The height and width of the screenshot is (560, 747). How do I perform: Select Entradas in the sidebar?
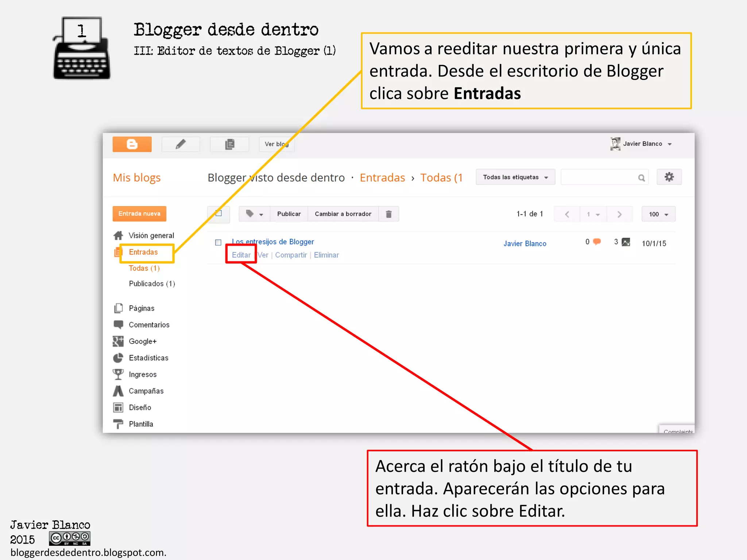(x=143, y=252)
